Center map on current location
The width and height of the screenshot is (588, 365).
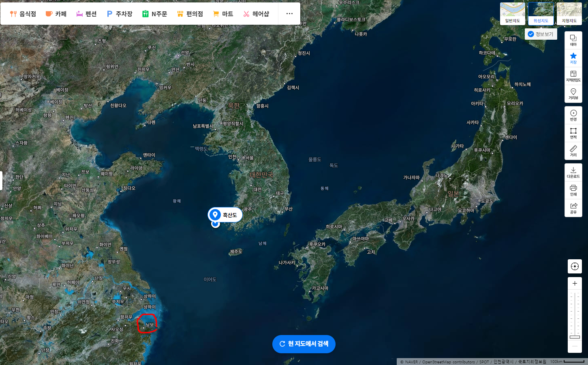(575, 266)
